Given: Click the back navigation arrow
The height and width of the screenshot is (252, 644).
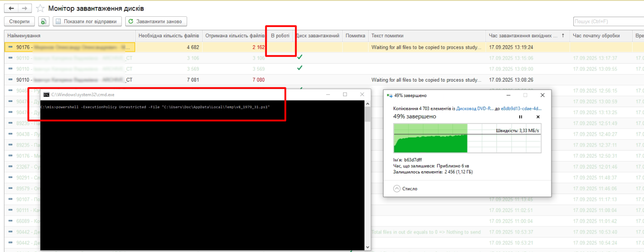Looking at the screenshot, I should 11,8.
